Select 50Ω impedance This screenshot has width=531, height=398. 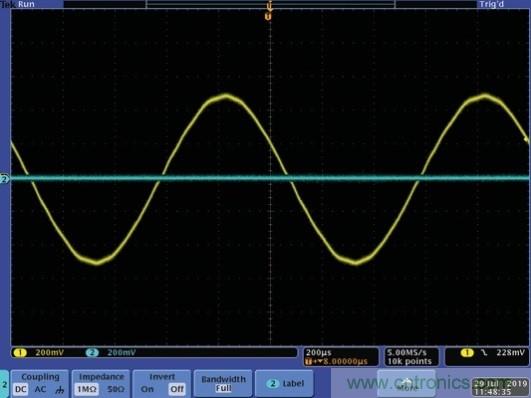click(x=116, y=390)
